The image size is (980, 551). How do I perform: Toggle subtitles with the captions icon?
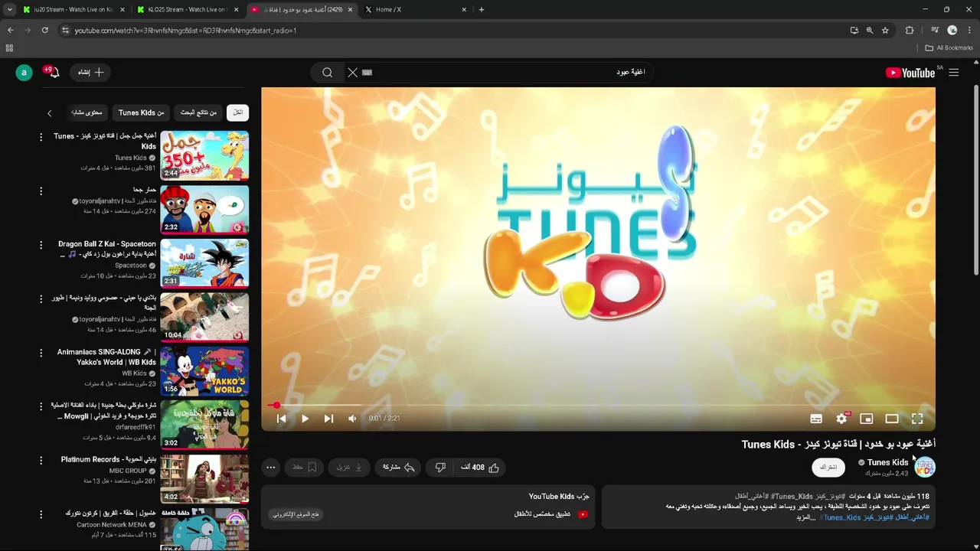(816, 419)
